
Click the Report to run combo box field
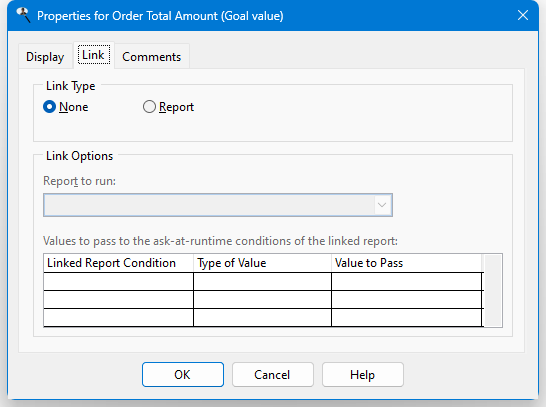(x=218, y=205)
